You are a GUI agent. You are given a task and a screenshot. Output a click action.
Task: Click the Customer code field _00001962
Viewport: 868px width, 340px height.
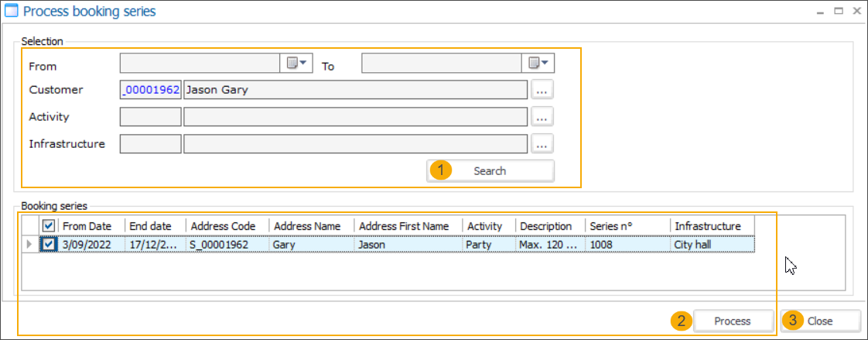[151, 90]
